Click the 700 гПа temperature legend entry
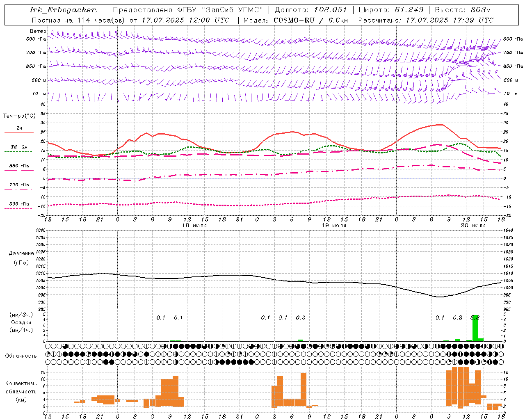 (x=19, y=185)
